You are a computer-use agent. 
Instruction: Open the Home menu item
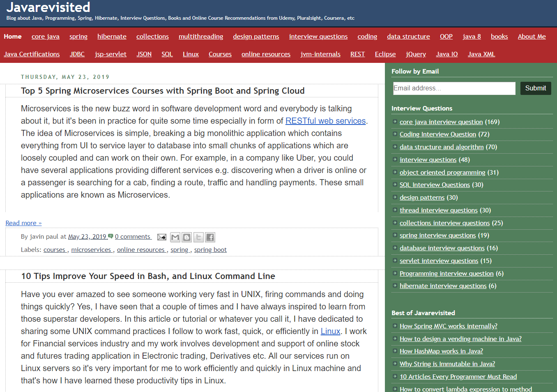pos(13,37)
